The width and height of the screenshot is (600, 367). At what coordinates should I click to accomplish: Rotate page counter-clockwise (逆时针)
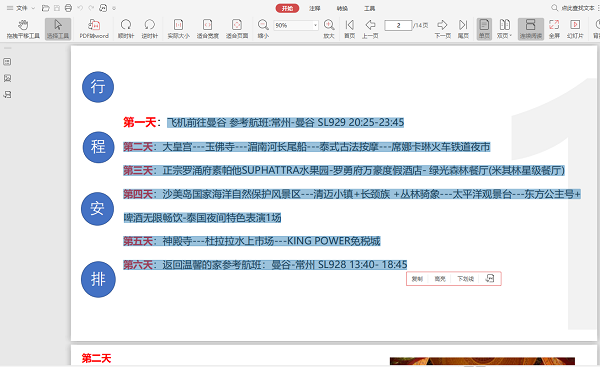pyautogui.click(x=150, y=29)
